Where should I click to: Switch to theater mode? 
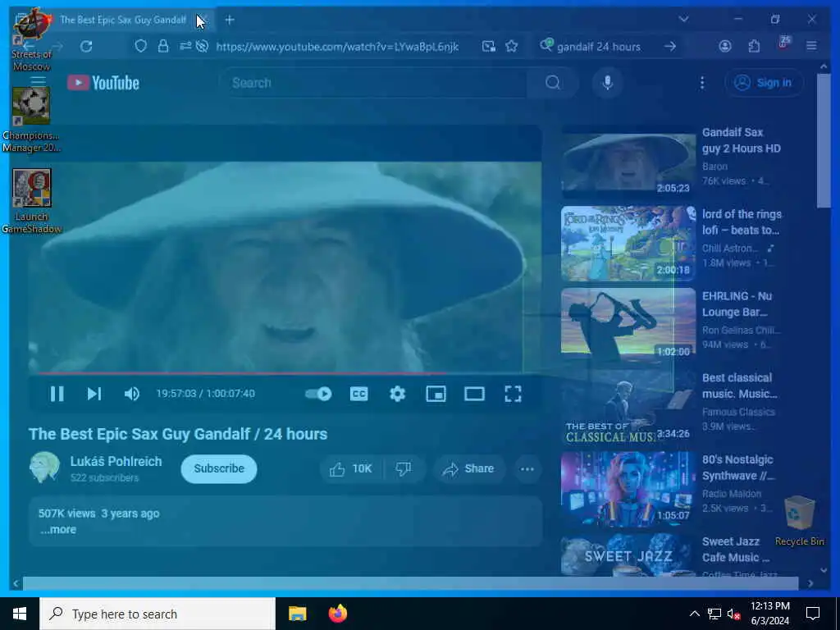point(474,394)
